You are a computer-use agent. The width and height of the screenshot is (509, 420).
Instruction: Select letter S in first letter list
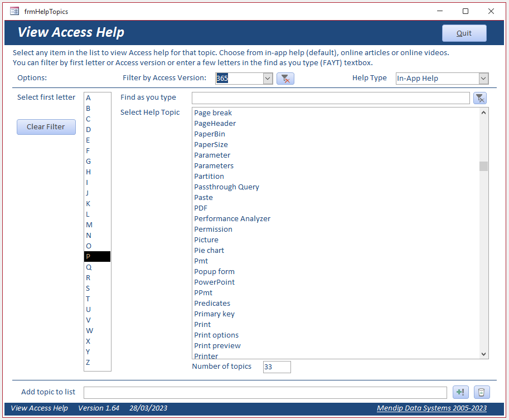(97, 289)
